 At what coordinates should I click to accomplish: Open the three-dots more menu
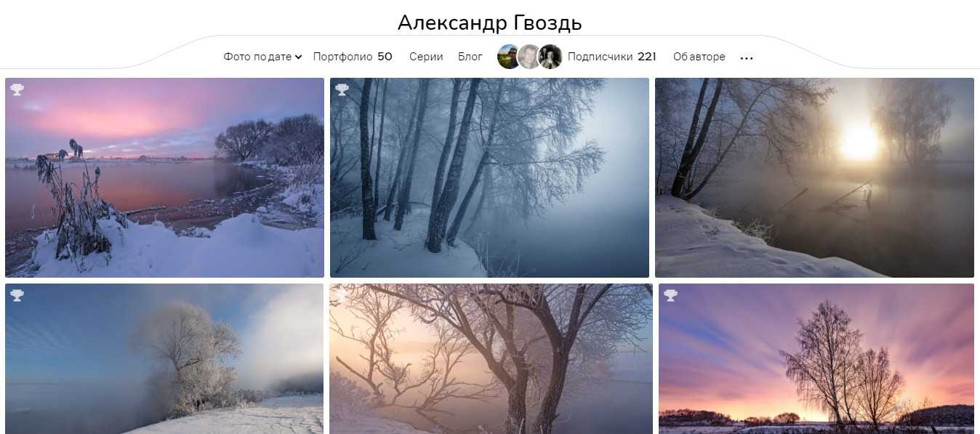(x=747, y=57)
